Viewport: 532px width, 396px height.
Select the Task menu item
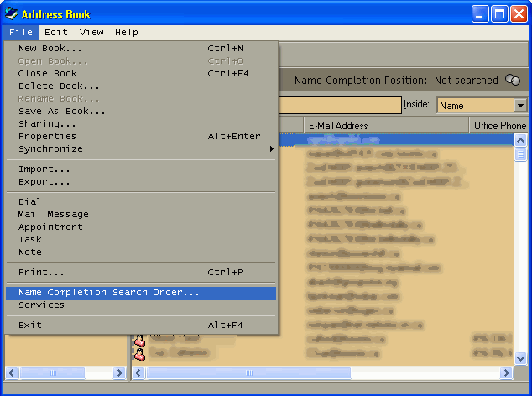click(x=141, y=239)
